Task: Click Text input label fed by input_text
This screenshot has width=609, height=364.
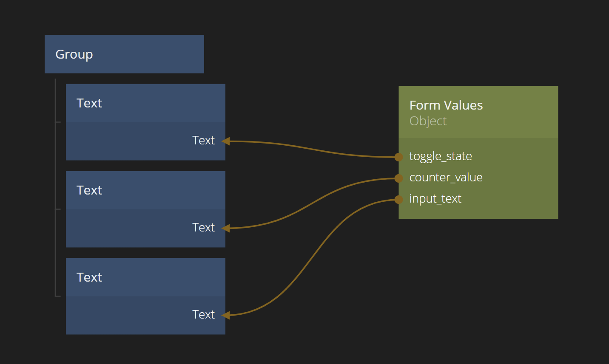Action: 203,315
